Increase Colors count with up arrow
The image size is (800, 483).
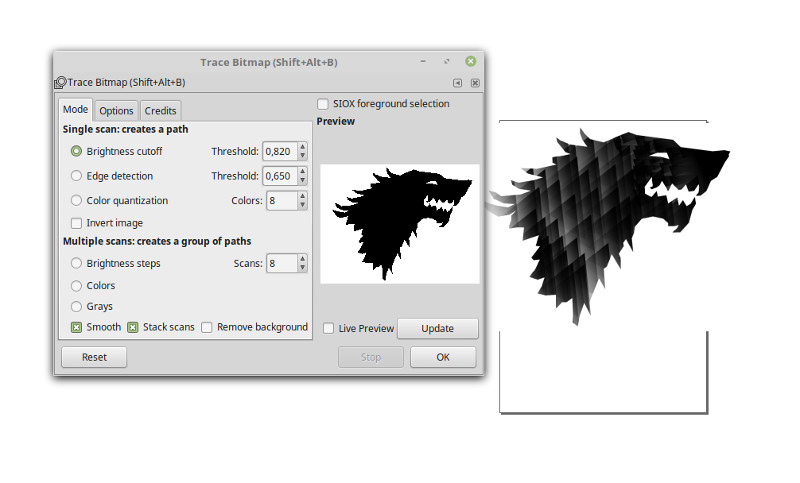pos(303,196)
